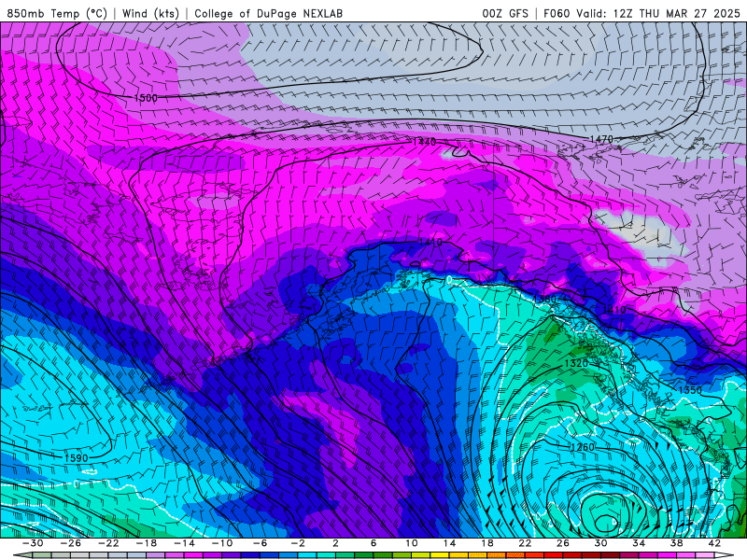The width and height of the screenshot is (747, 560).
Task: Select the 1590 height contour label
Action: tap(77, 458)
